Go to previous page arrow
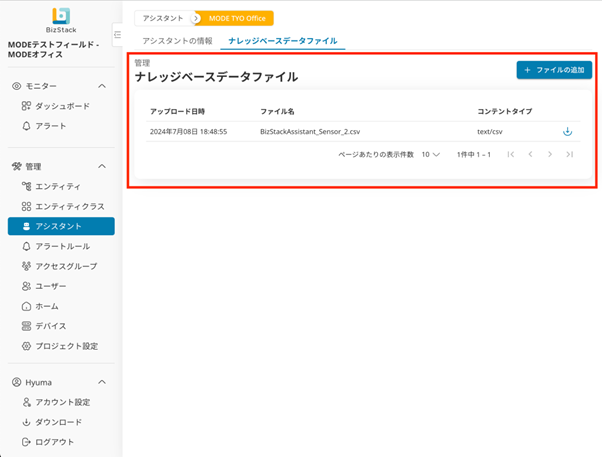The width and height of the screenshot is (602, 457). tap(530, 154)
